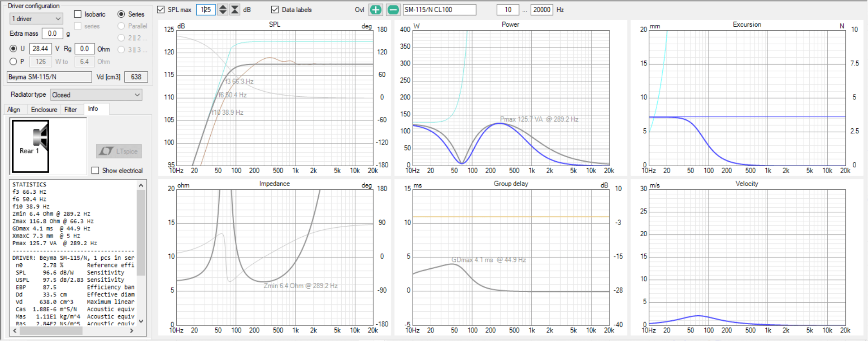Click the statistics vertical scrollbar up arrow
The height and width of the screenshot is (341, 868).
pyautogui.click(x=141, y=185)
